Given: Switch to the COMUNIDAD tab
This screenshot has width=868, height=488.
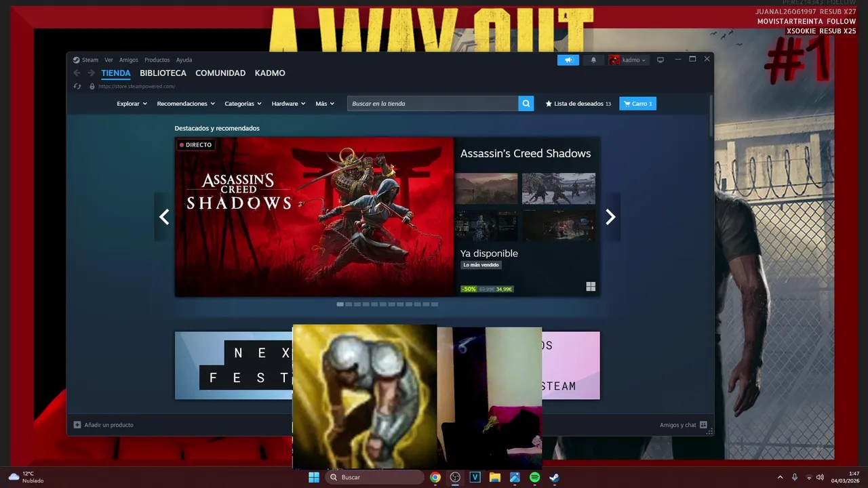Looking at the screenshot, I should [x=220, y=73].
